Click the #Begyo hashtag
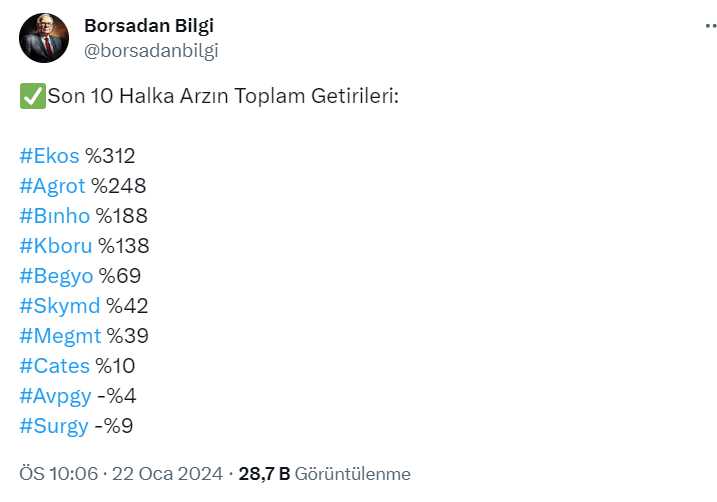The height and width of the screenshot is (502, 717). point(56,276)
